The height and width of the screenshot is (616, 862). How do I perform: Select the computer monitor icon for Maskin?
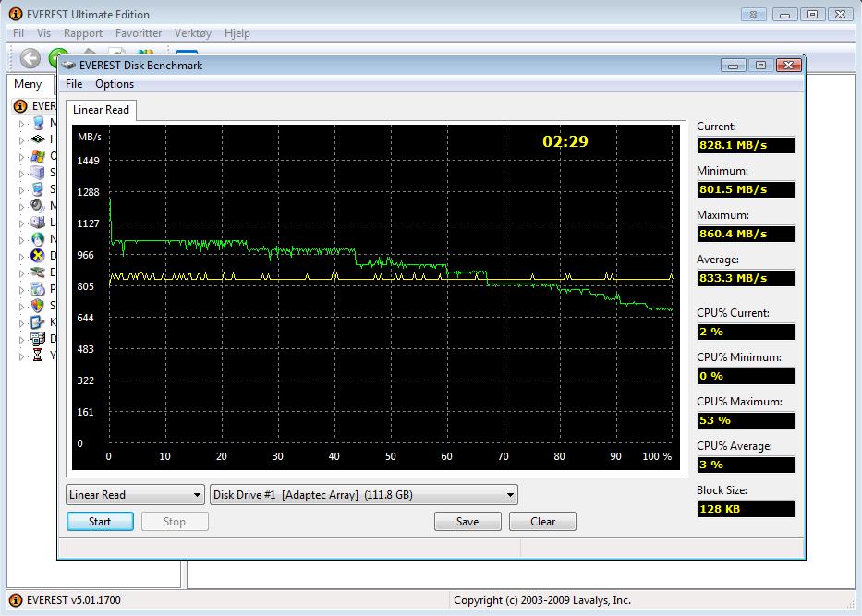tap(37, 123)
